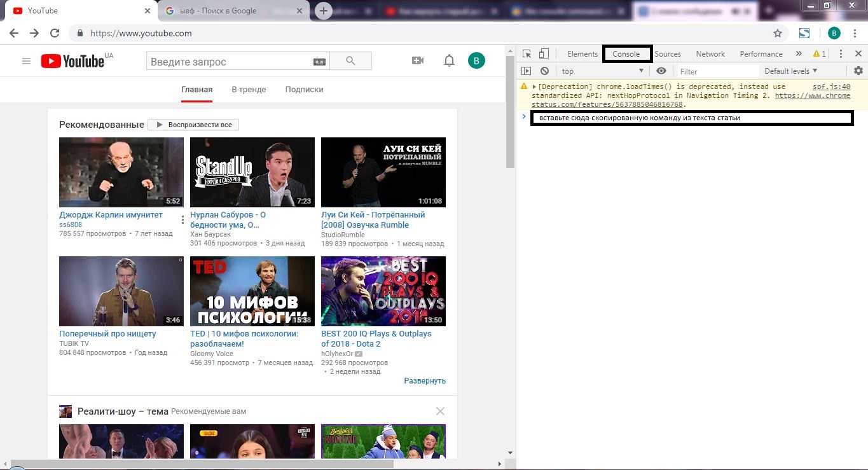
Task: Go forward with the browser forward arrow
Action: click(34, 33)
